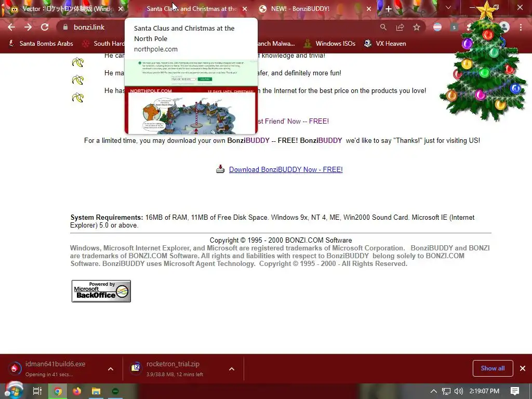Click the 2:19:07 PM taskbar clock
Viewport: 532px width, 399px height.
484,391
